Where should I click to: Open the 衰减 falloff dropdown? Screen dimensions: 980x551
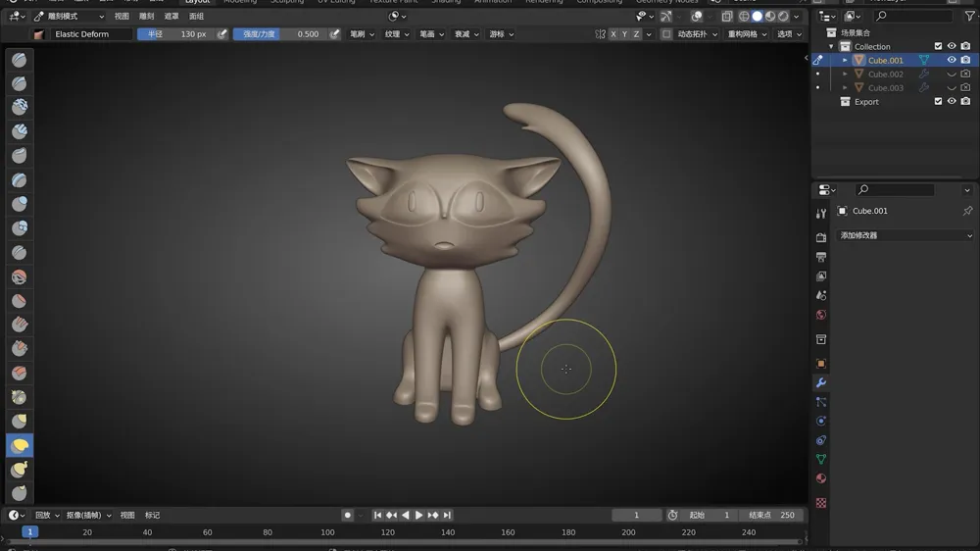(x=466, y=34)
